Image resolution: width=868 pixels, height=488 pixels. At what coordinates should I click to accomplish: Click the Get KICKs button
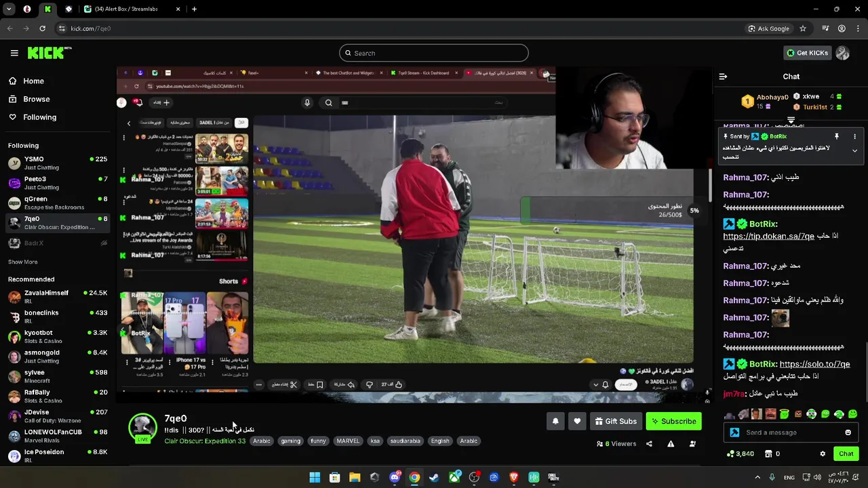tap(807, 53)
